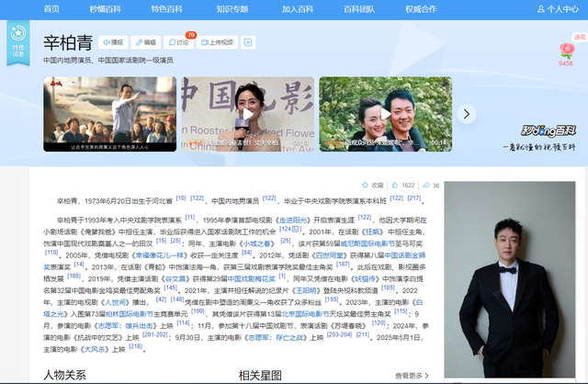
Task: Open first video thumbnail of man speaking
Action: pyautogui.click(x=110, y=114)
